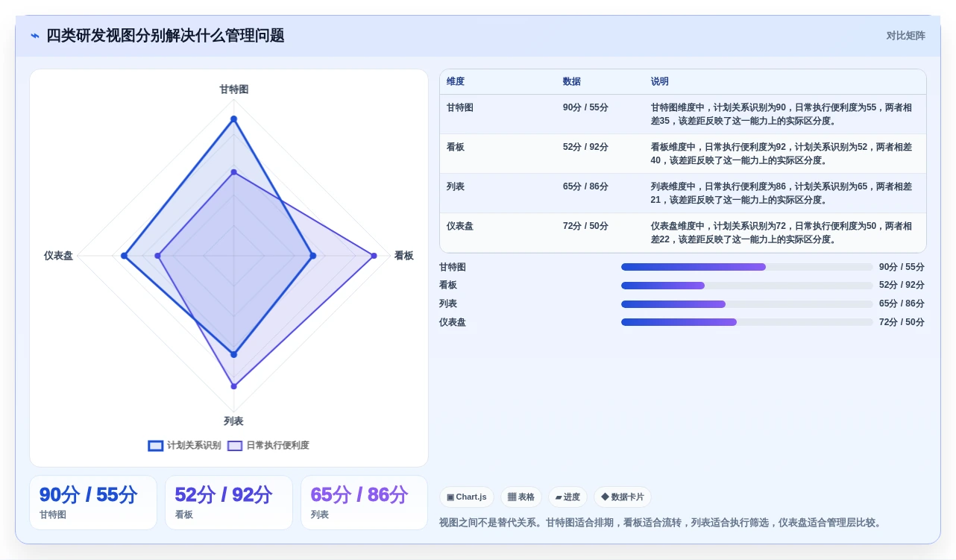This screenshot has height=560, width=956.
Task: Select the 看板 progress bar
Action: [746, 286]
